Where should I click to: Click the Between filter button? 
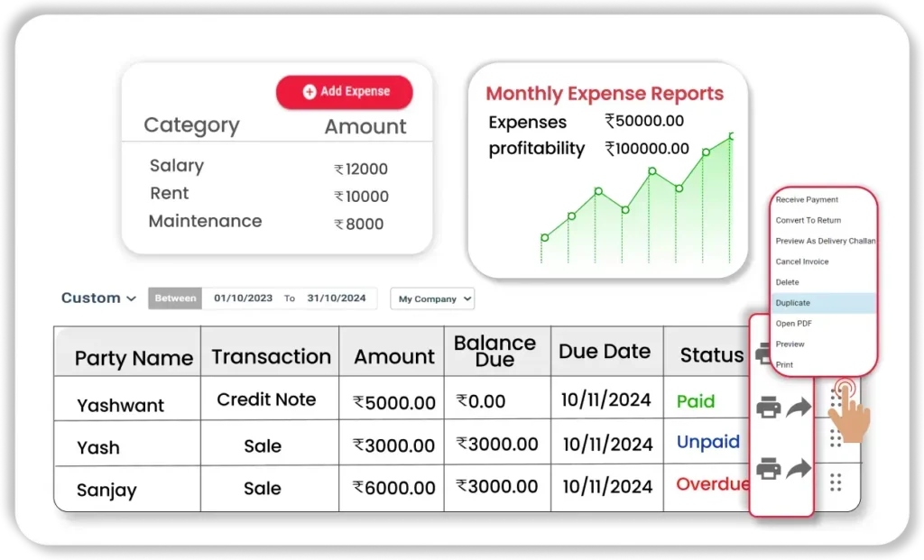(174, 298)
